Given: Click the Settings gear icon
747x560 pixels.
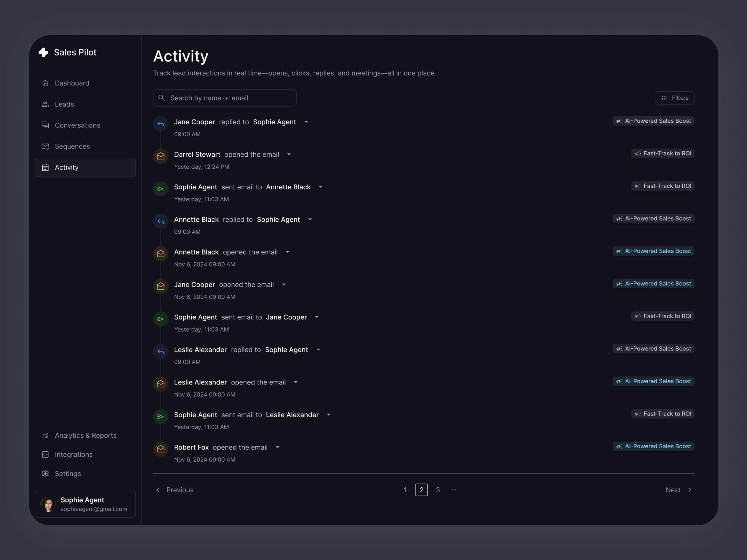Looking at the screenshot, I should [x=45, y=474].
